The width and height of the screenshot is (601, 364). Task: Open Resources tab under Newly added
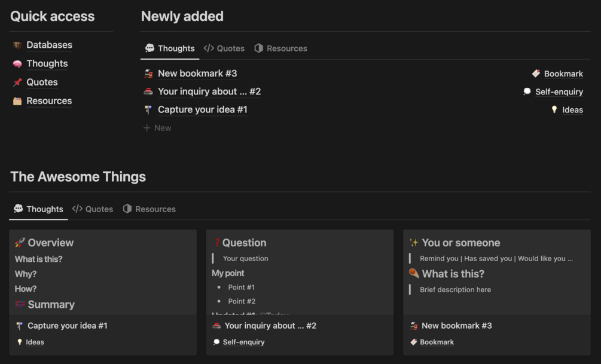[280, 48]
